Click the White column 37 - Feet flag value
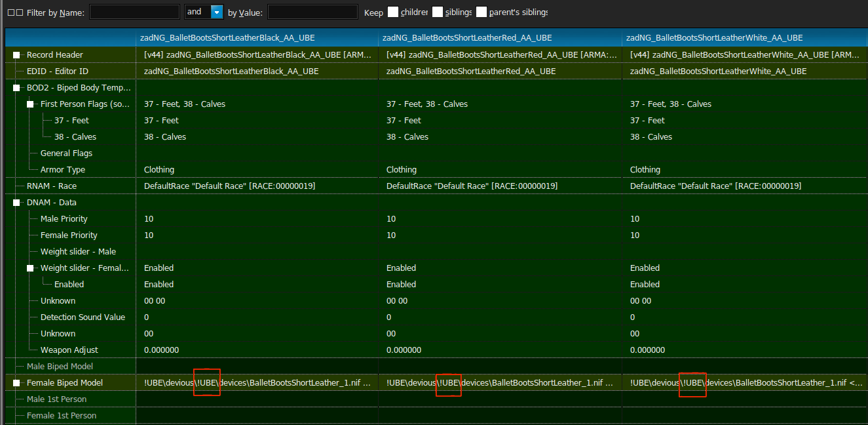Image resolution: width=868 pixels, height=425 pixels. [647, 121]
